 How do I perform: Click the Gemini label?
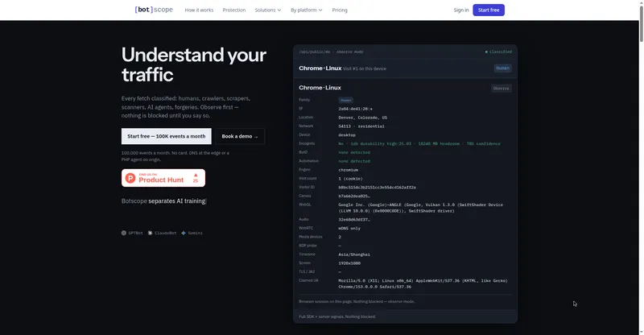click(x=195, y=233)
